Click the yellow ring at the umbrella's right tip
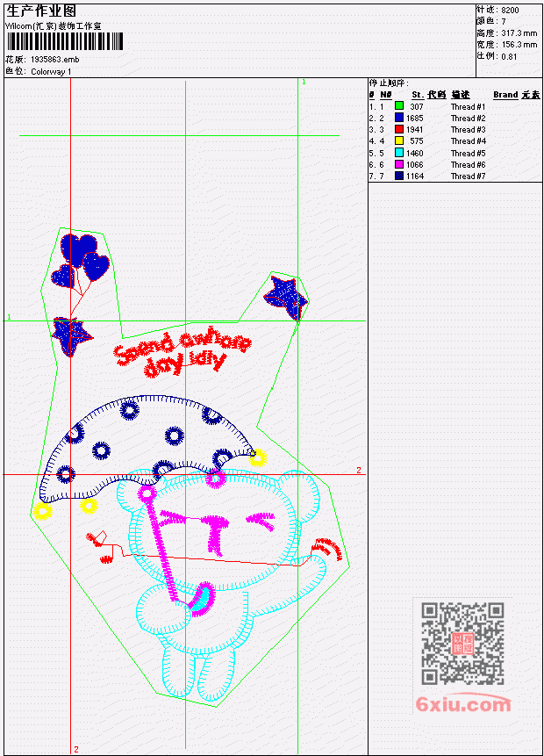Viewport: 544px width, 756px height. (x=258, y=458)
